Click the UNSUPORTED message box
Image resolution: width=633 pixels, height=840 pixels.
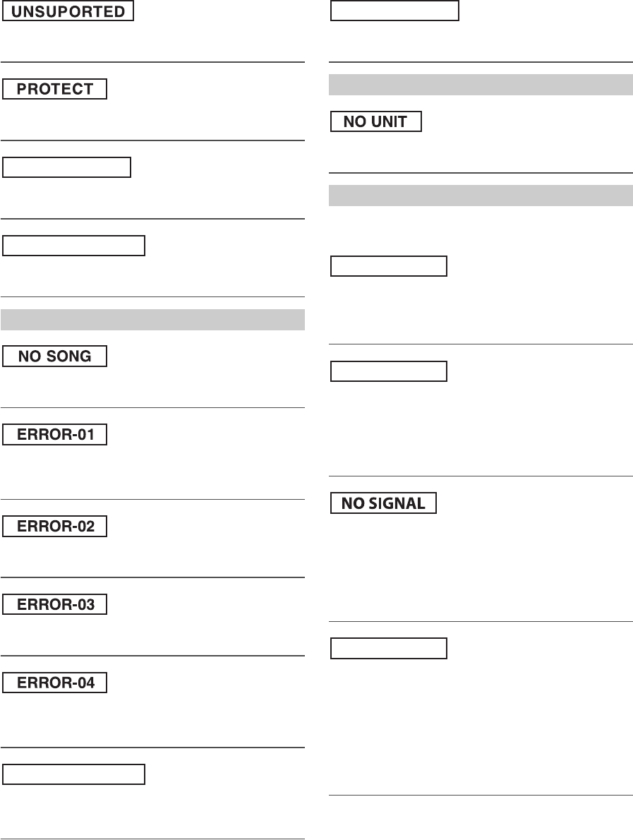pyautogui.click(x=68, y=11)
